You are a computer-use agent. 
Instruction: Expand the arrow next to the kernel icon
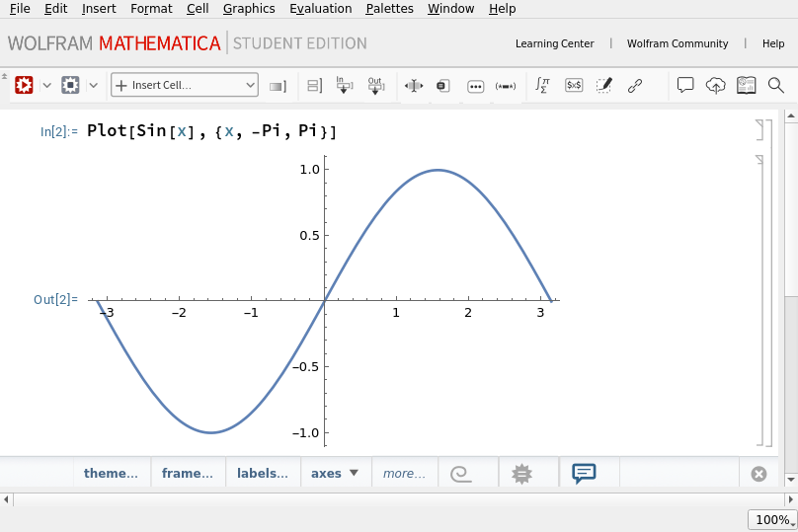[94, 86]
